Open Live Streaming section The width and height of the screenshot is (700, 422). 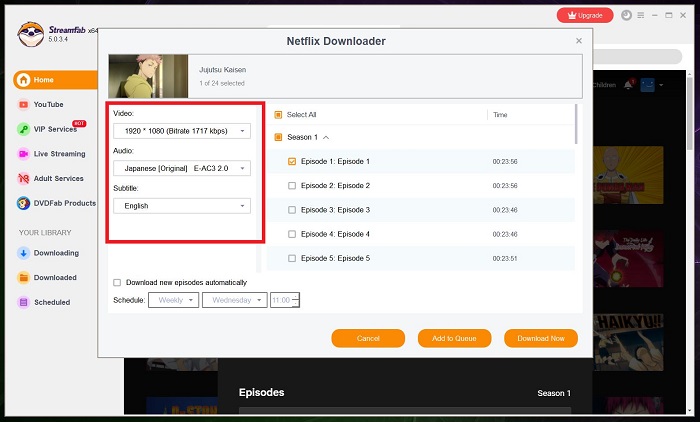coord(59,154)
